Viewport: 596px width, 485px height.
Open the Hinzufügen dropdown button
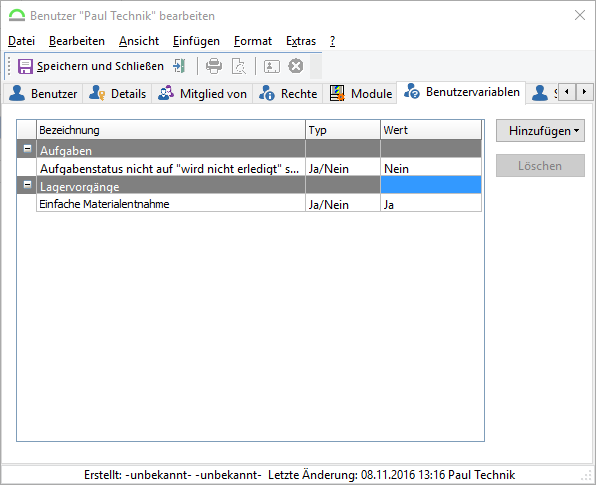pyautogui.click(x=540, y=131)
